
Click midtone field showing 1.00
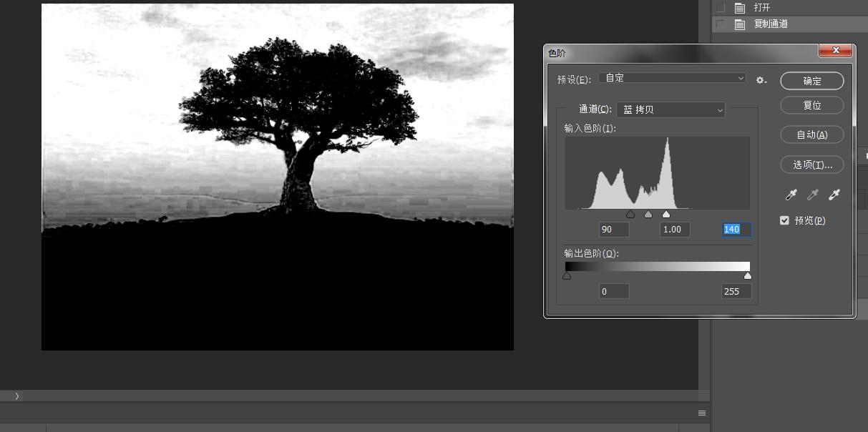click(x=675, y=230)
